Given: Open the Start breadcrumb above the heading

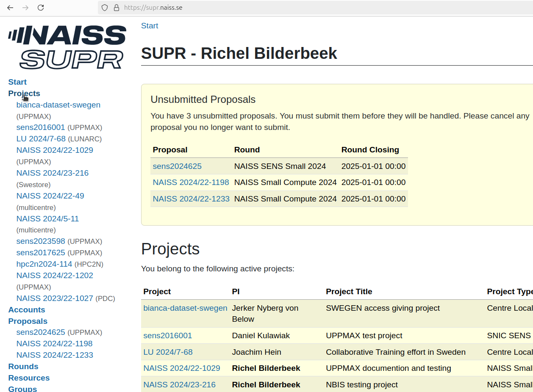Looking at the screenshot, I should [x=149, y=25].
